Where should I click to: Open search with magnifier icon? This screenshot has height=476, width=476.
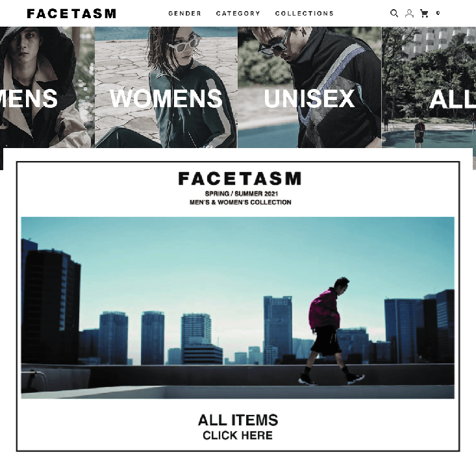pos(394,14)
